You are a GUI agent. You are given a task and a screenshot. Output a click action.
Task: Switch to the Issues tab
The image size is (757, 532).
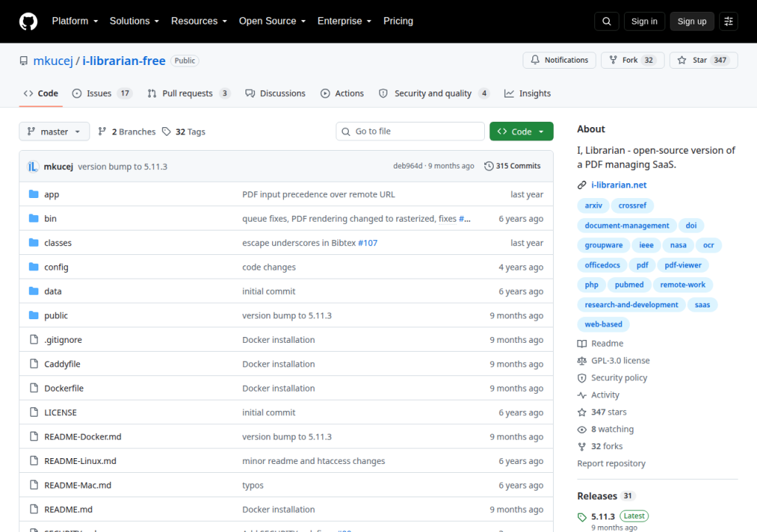pos(102,94)
